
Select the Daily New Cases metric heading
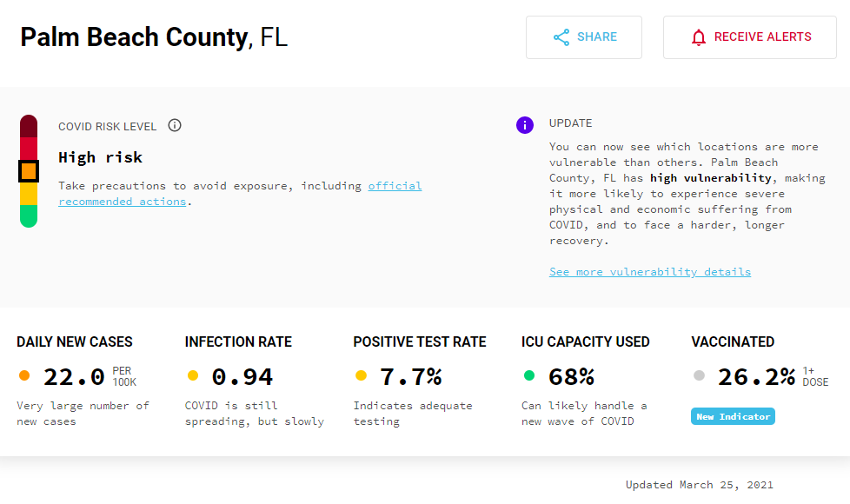tap(75, 342)
